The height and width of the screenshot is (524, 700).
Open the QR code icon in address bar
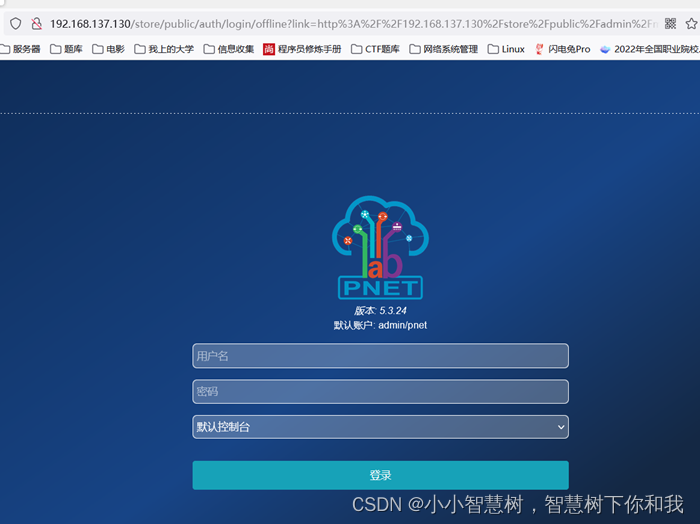pos(670,24)
